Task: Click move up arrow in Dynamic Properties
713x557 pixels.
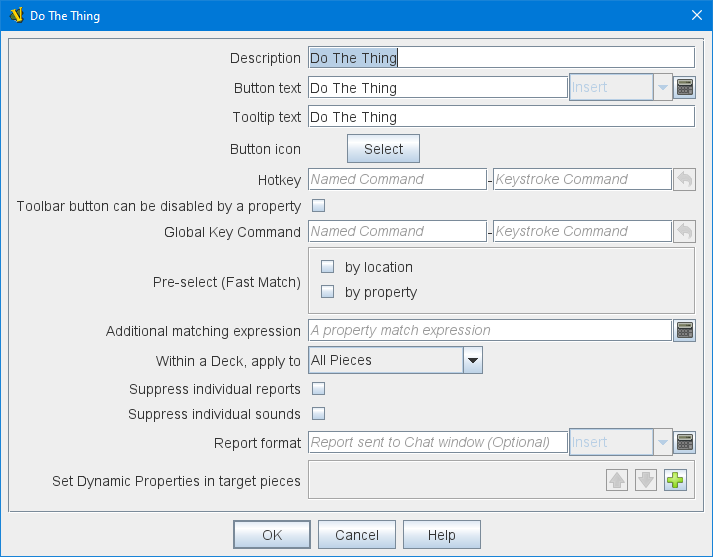Action: [617, 480]
